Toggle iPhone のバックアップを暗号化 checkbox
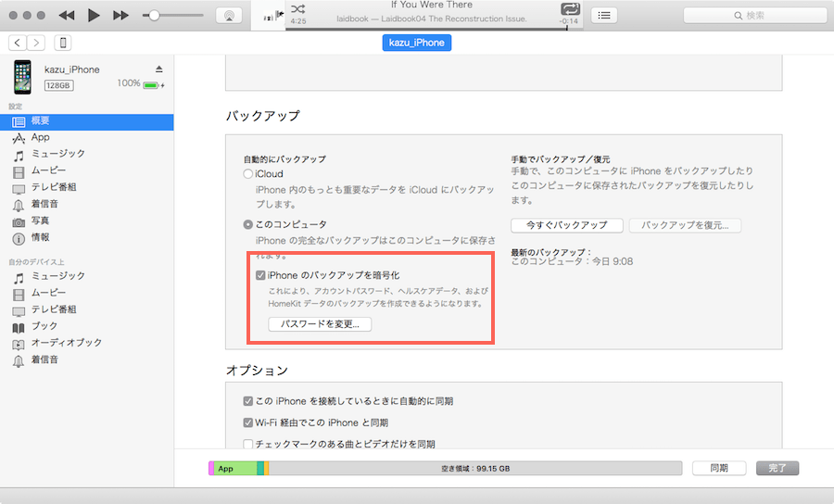This screenshot has width=834, height=504. [x=260, y=275]
